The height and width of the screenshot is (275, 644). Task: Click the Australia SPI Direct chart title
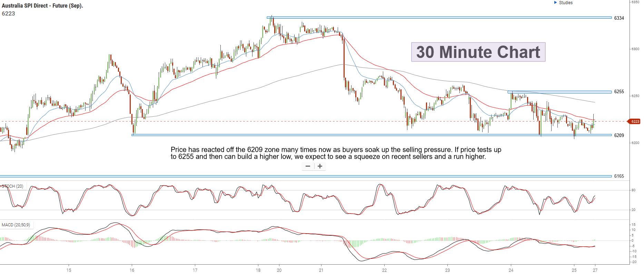pyautogui.click(x=42, y=6)
